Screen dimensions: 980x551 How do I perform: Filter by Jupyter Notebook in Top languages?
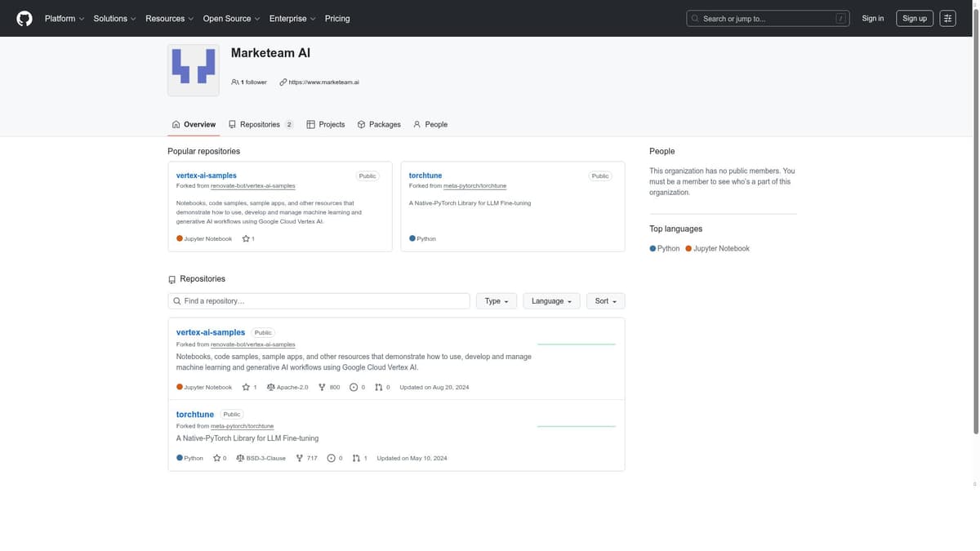tap(717, 248)
